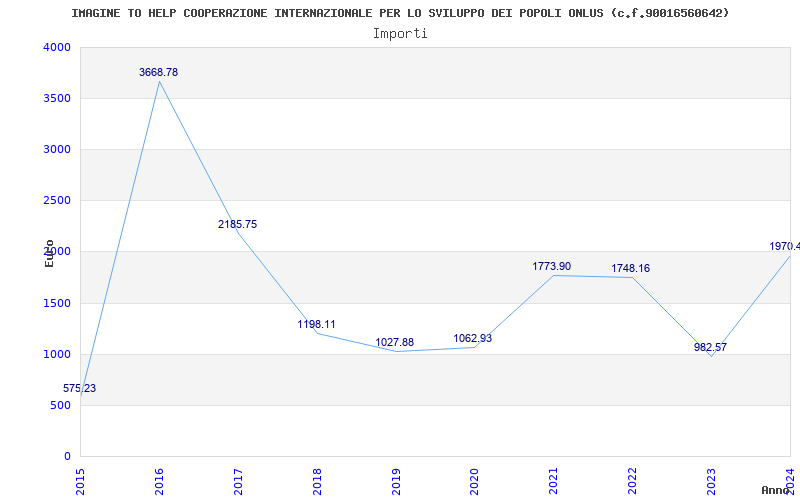Click the IMAGINE TO HELP chart title

point(400,13)
